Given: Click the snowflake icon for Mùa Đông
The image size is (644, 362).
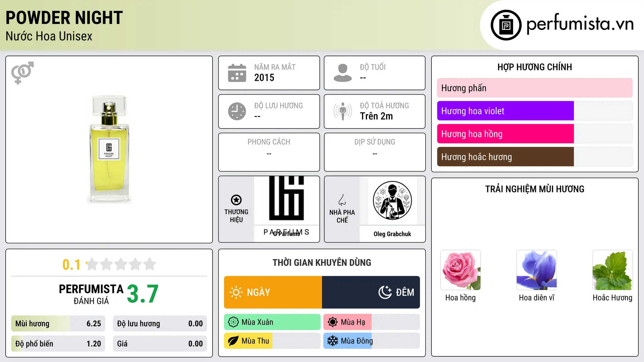Looking at the screenshot, I should pos(333,341).
